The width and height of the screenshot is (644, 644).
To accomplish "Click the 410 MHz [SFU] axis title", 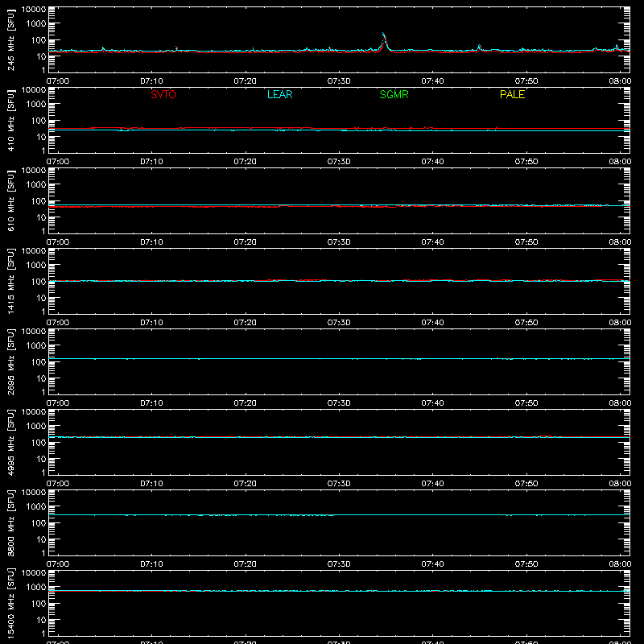I will (10, 120).
